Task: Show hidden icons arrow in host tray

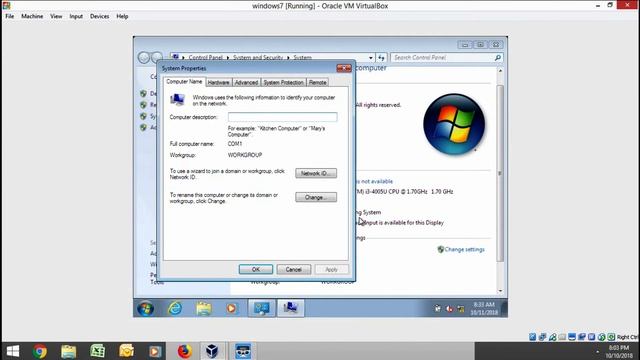Action: (598, 351)
